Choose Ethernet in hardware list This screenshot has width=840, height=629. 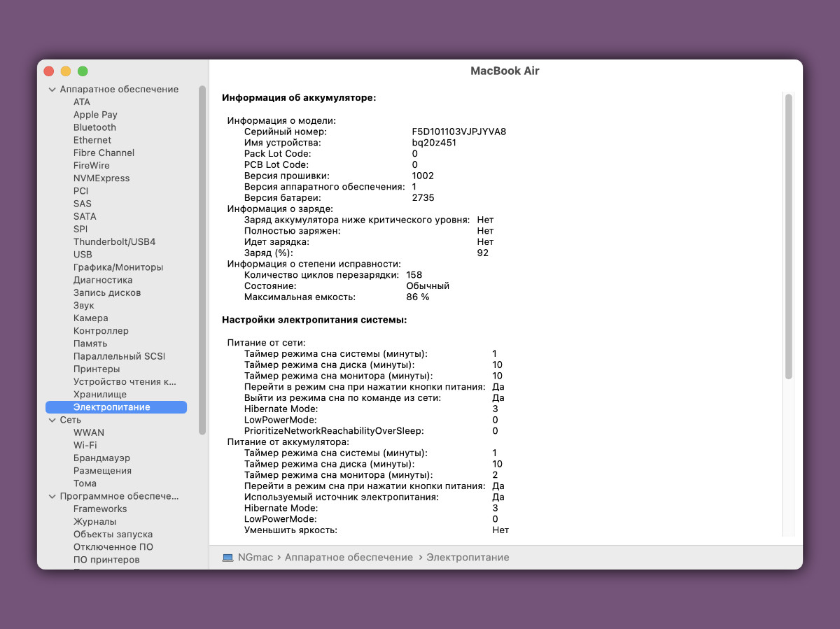[92, 140]
